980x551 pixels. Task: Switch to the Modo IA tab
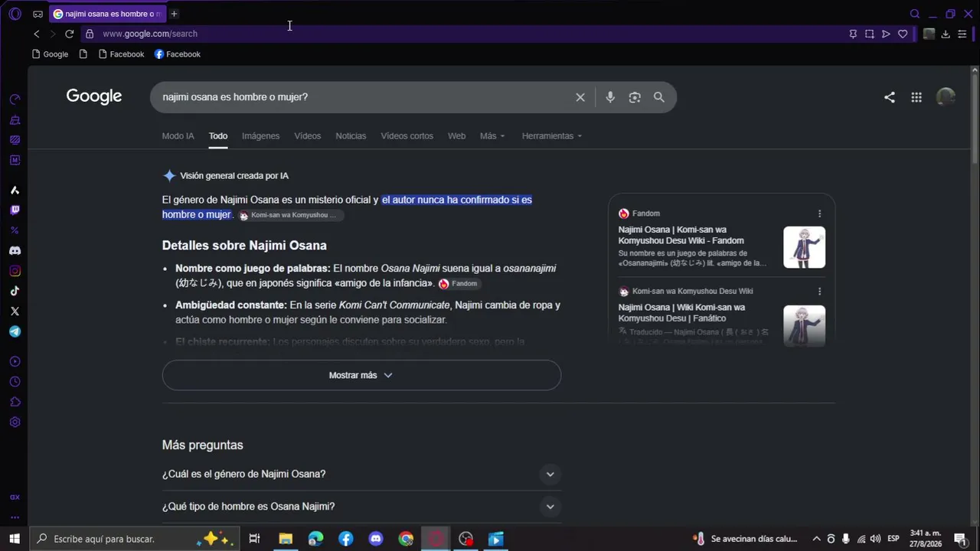pos(178,136)
